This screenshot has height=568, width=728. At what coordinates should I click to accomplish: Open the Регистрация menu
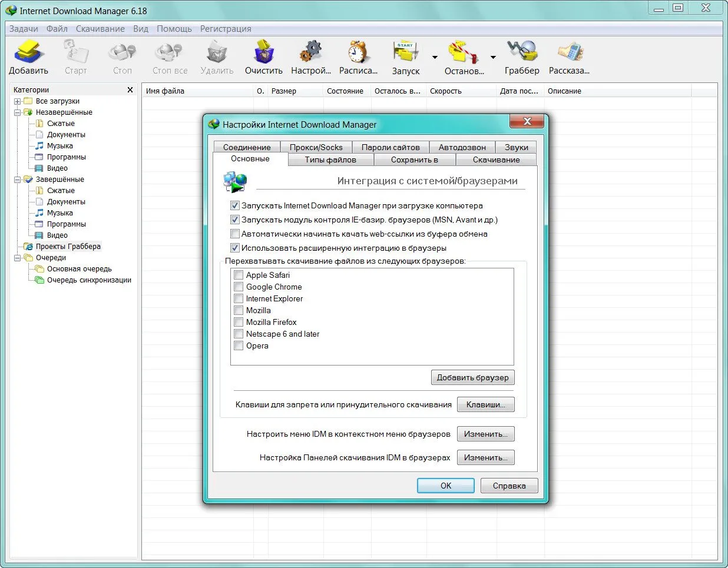tap(226, 29)
